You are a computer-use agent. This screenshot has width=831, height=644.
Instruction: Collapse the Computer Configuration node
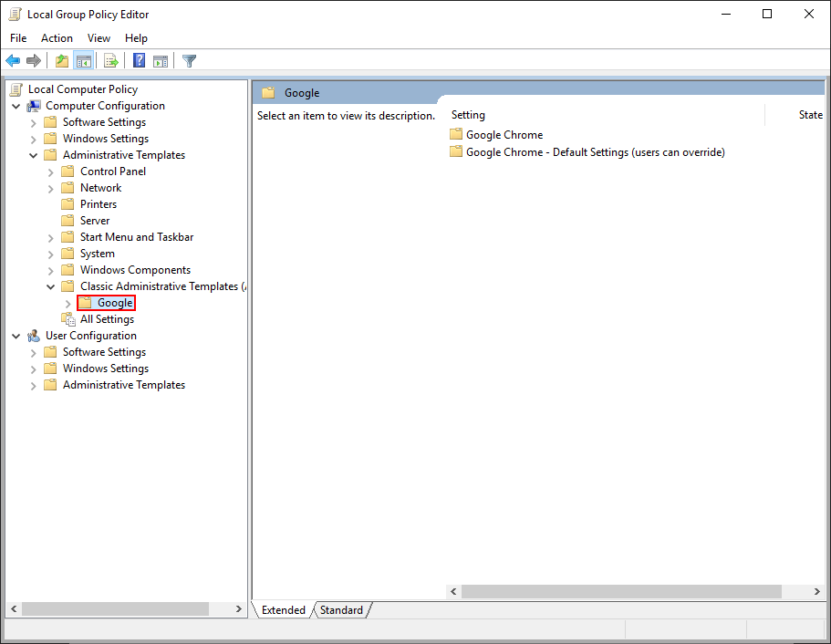tap(16, 107)
